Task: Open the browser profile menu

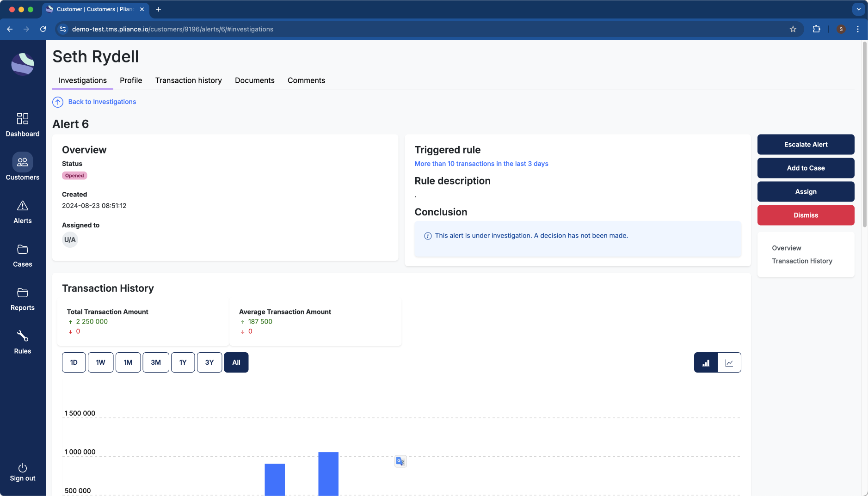Action: pyautogui.click(x=841, y=29)
